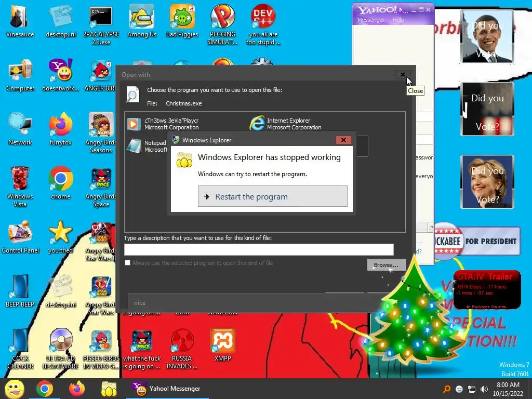
Task: Open the Windows Explorer taskbar icon
Action: coord(109,389)
